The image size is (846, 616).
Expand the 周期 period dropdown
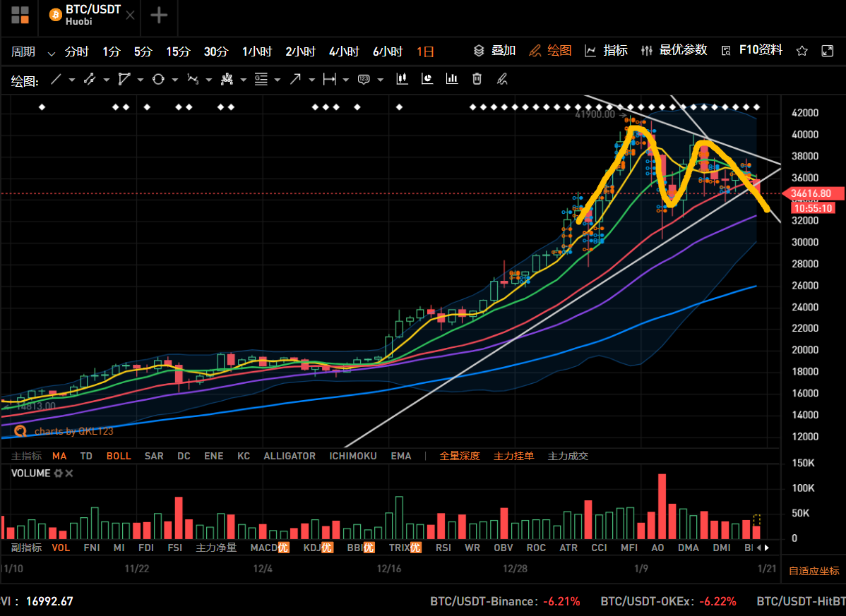coord(51,53)
